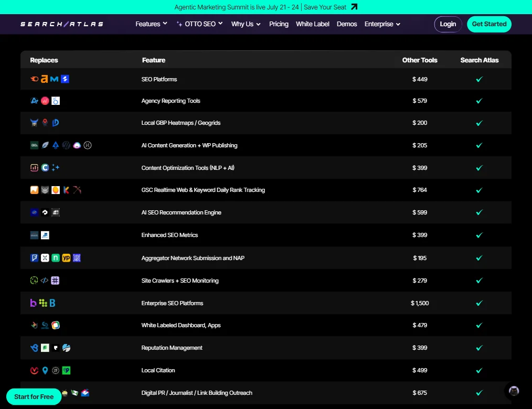Click the green 'n' logo in Aggregator Network row
This screenshot has width=532, height=409.
pyautogui.click(x=56, y=258)
